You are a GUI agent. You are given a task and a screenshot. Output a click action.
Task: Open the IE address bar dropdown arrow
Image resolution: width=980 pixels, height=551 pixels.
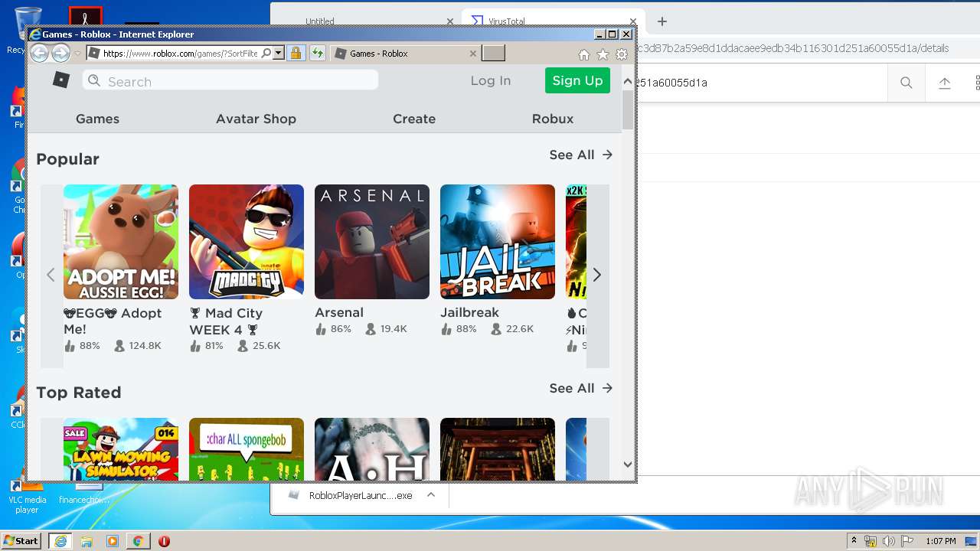(x=278, y=54)
